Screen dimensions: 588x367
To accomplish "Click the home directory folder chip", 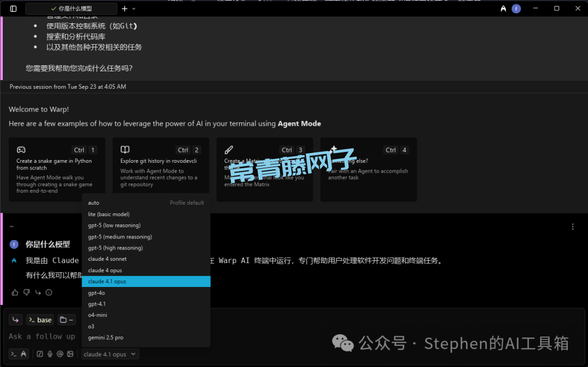I will pos(66,320).
